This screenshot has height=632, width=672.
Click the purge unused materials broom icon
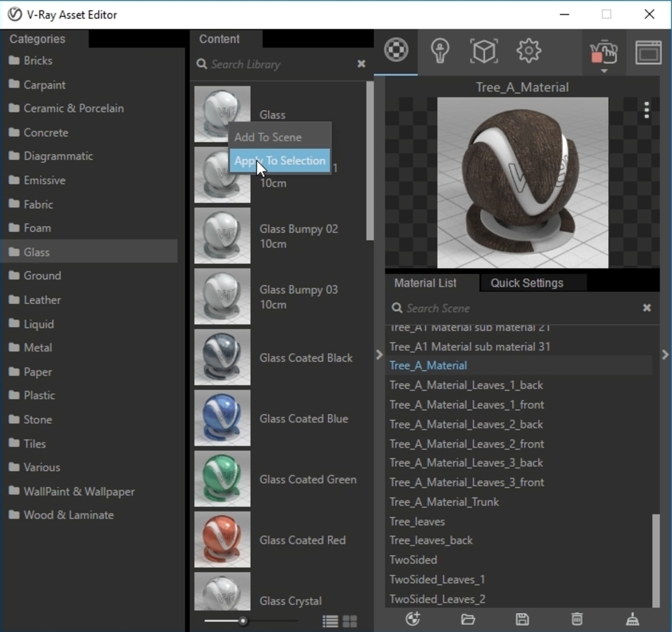pyautogui.click(x=632, y=619)
